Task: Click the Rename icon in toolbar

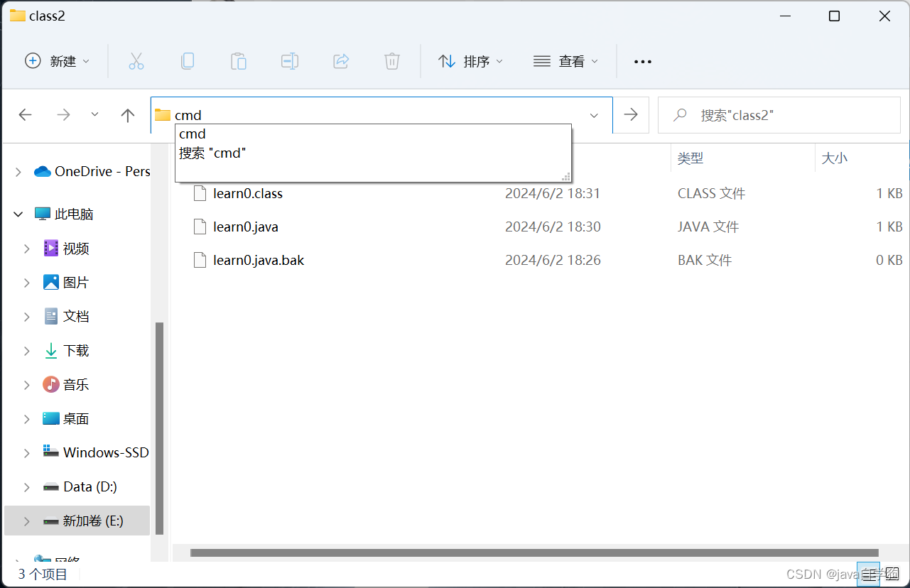Action: click(x=290, y=61)
